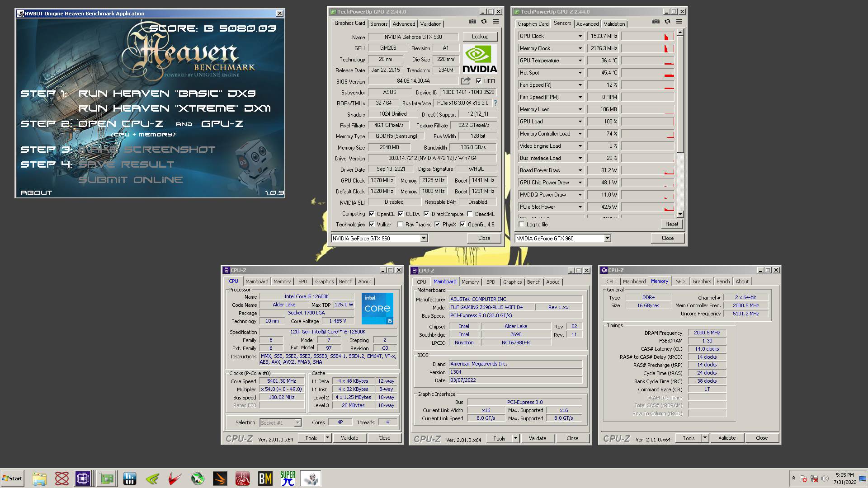Viewport: 868px width, 488px height.
Task: Toggle the UEFI checkbox
Action: coord(479,81)
